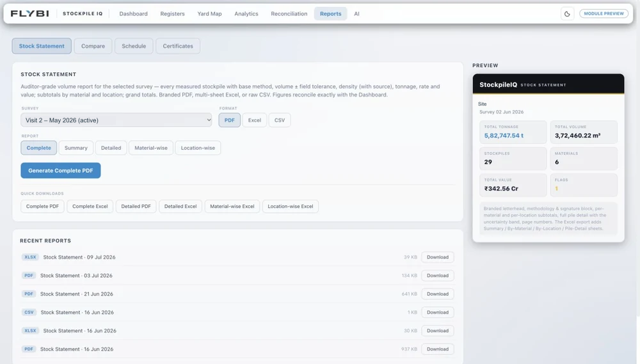Click the PDF badge for 21 Jun 2026 report
Viewport: 640px width, 364px height.
[x=29, y=294]
